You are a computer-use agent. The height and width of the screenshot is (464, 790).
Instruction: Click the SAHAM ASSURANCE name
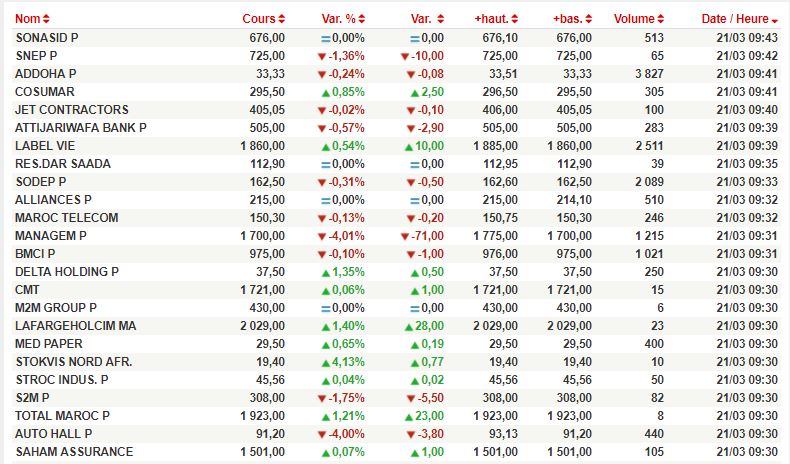tap(74, 452)
